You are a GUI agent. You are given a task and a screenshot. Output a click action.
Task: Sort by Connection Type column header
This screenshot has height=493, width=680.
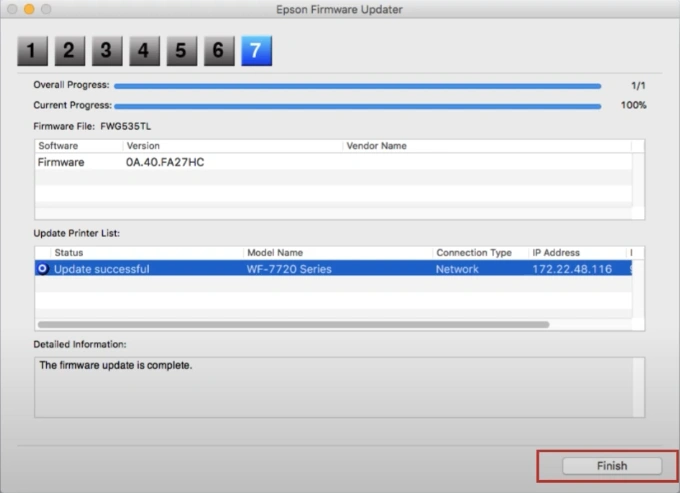coord(473,253)
